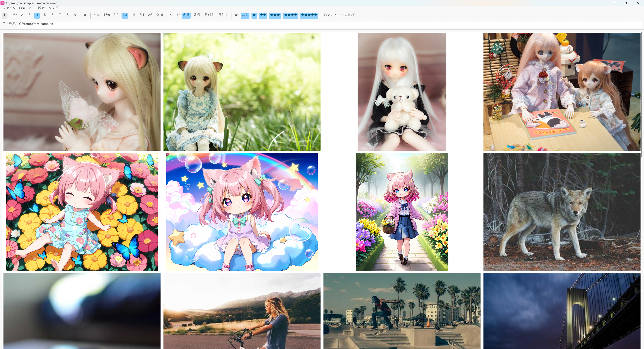Restore down the mimageviewer window
644x349 pixels.
[x=626, y=3]
